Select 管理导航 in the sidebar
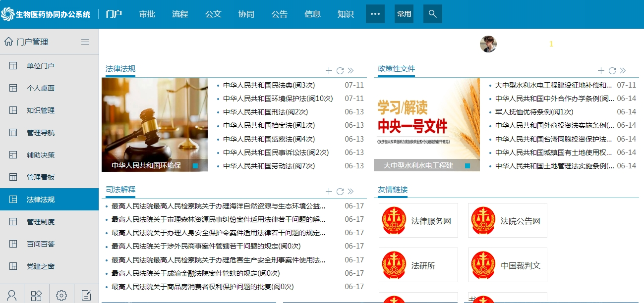The image size is (644, 303). [x=50, y=133]
